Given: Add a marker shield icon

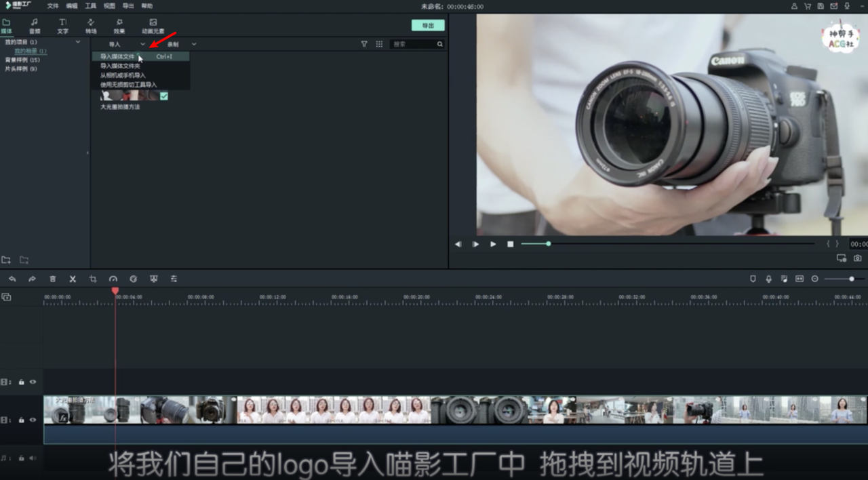Looking at the screenshot, I should [753, 279].
